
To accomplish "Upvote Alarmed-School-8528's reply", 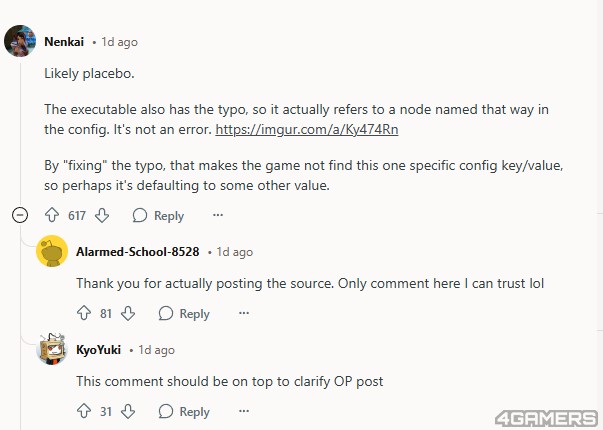I will [84, 313].
